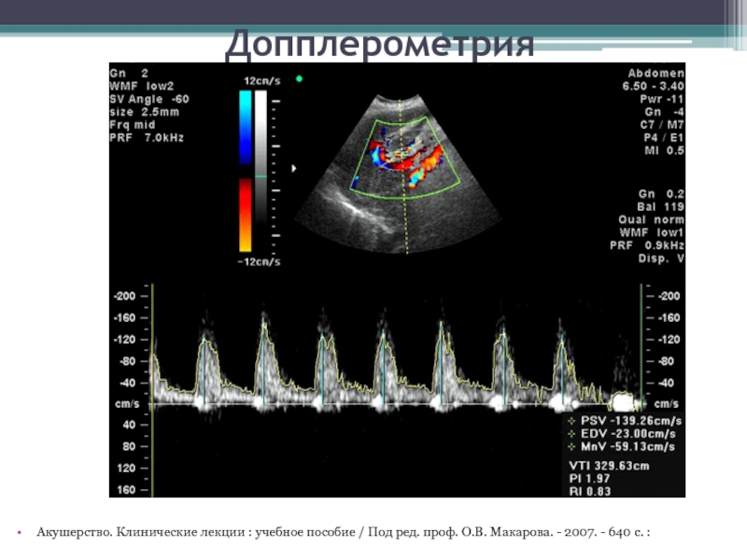The width and height of the screenshot is (747, 560).
Task: Select the 'Frq mid' frequency label
Action: tap(133, 125)
